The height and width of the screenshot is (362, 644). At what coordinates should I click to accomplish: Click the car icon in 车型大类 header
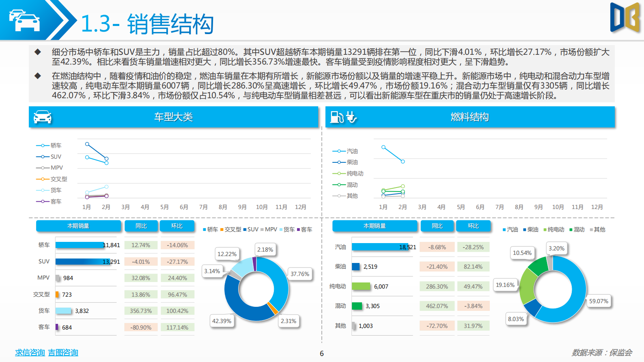(x=43, y=117)
